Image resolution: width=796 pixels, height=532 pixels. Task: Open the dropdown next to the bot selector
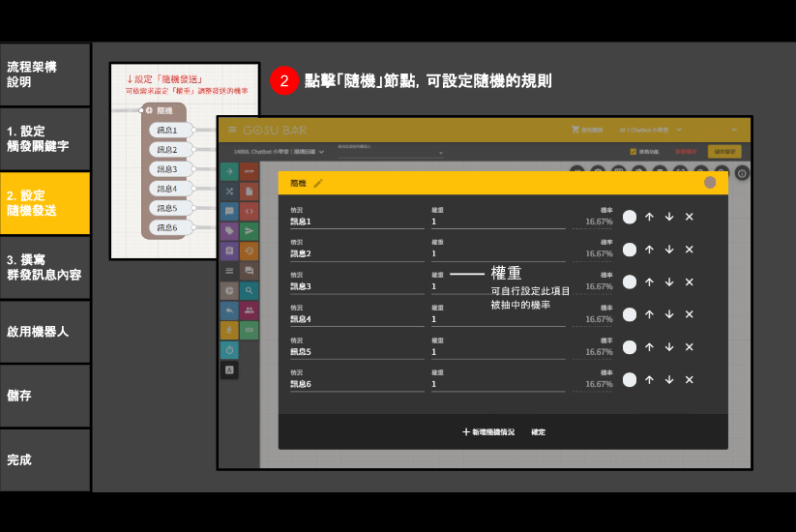(391, 151)
